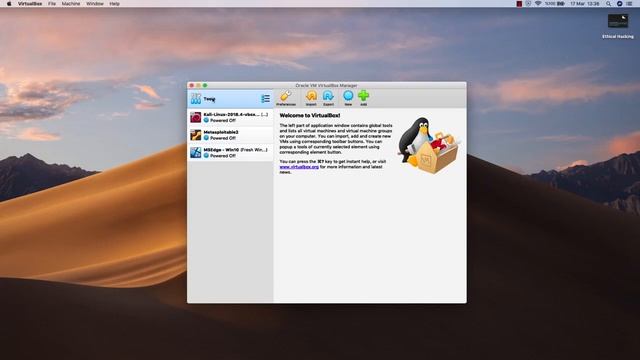The width and height of the screenshot is (640, 360).
Task: Open the Help menu
Action: coord(114,4)
